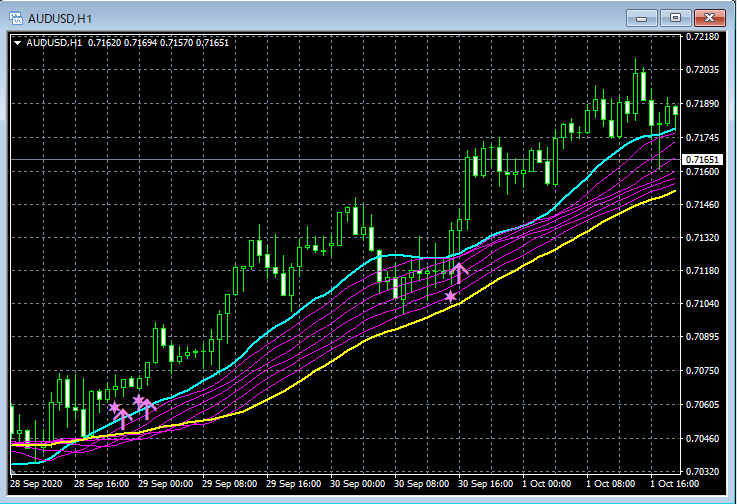737x504 pixels.
Task: Close the AUDUSD,H1 chart window
Action: tap(710, 18)
